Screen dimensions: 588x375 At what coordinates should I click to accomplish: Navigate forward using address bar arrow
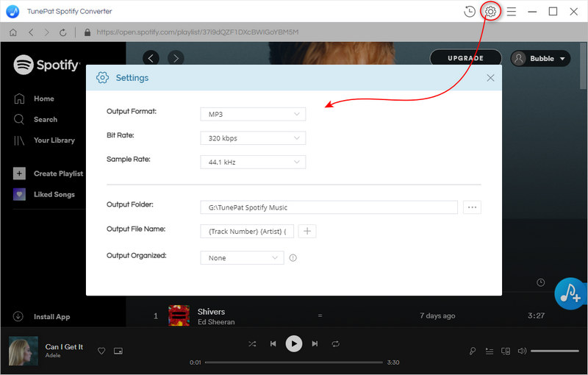point(46,32)
